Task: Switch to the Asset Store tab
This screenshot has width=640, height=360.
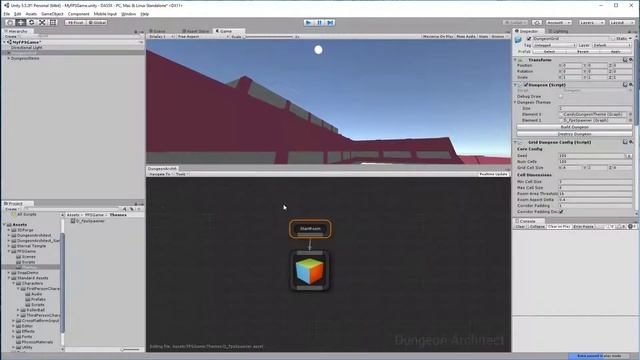Action: click(196, 31)
